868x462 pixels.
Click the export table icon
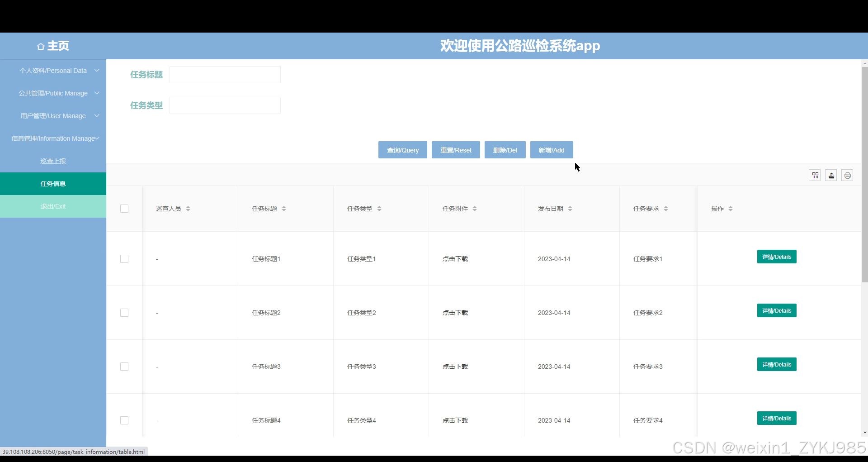point(831,175)
